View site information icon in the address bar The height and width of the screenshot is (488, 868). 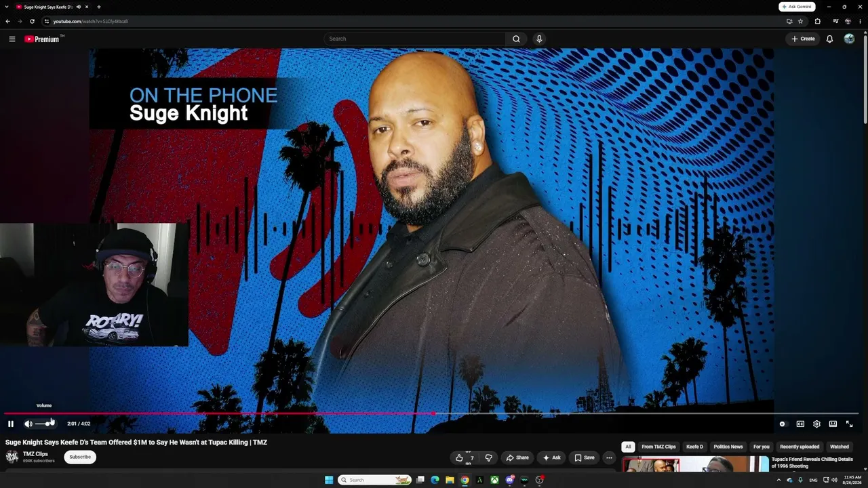tap(46, 21)
